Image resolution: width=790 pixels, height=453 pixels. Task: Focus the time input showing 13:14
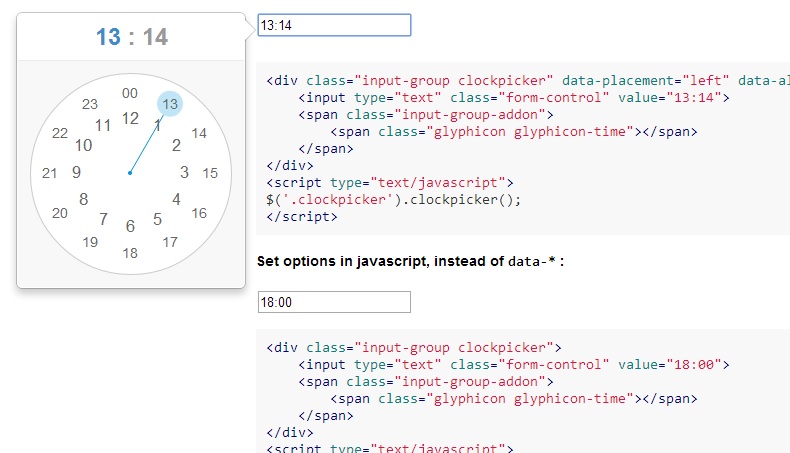click(x=334, y=25)
